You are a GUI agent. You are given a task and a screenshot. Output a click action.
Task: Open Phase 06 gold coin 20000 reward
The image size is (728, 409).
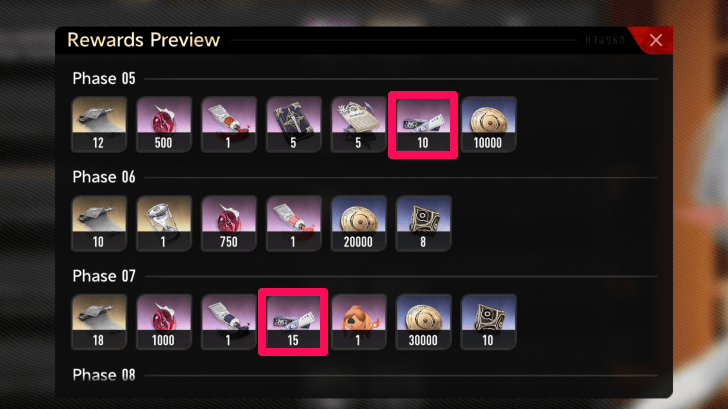(358, 223)
